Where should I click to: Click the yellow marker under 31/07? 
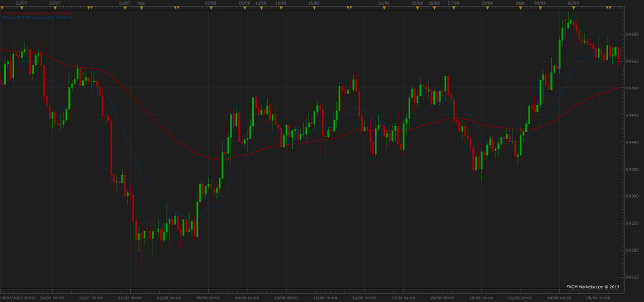pos(124,7)
